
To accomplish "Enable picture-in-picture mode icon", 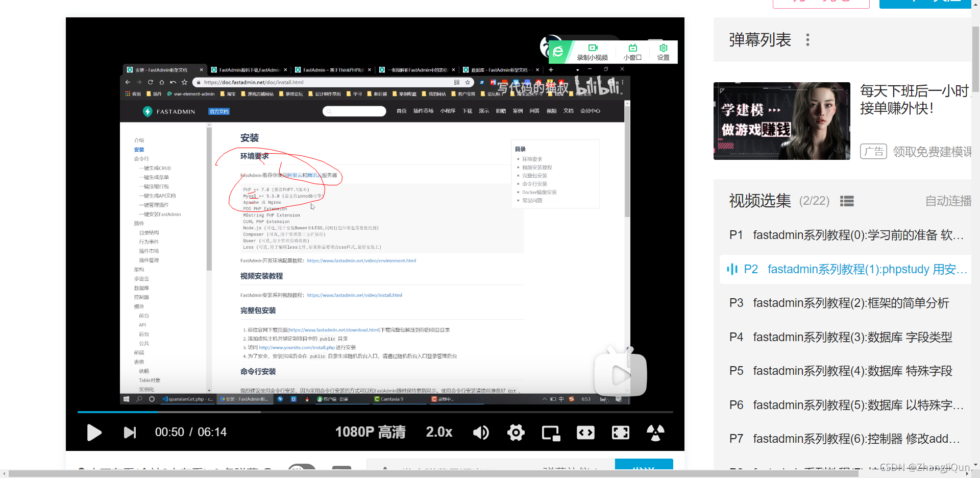I will coord(551,433).
